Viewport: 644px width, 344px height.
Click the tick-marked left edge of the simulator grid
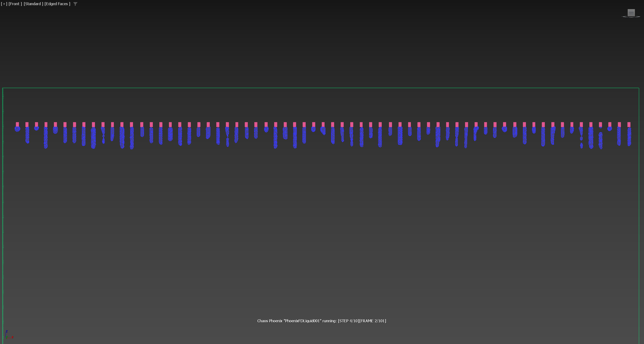tap(3, 215)
